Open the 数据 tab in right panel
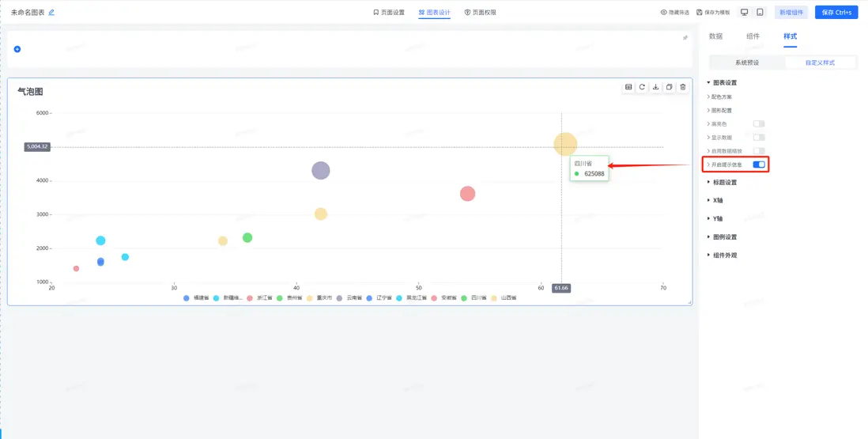 [x=715, y=36]
